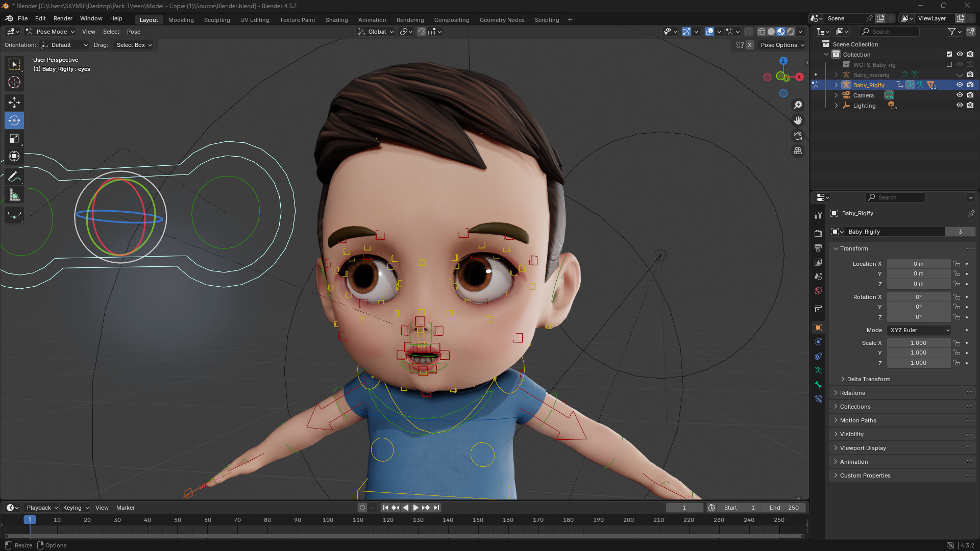Image resolution: width=980 pixels, height=551 pixels.
Task: Open the Marker menu in timeline
Action: [126, 508]
